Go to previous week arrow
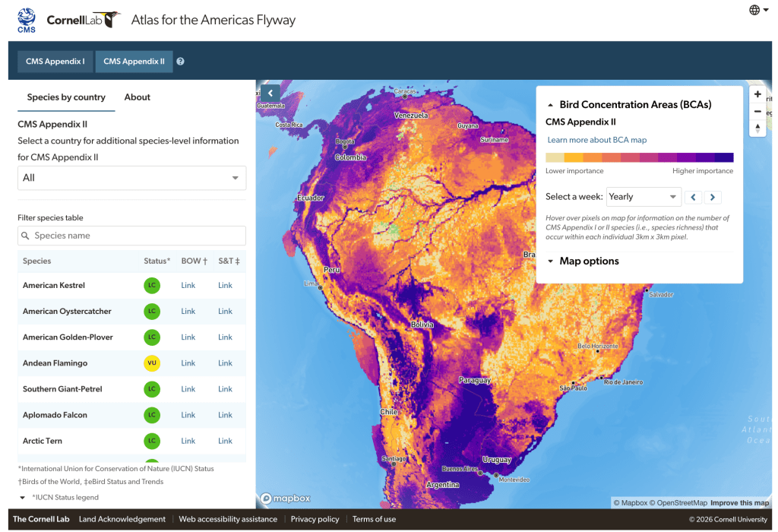The width and height of the screenshot is (778, 532). click(x=693, y=197)
